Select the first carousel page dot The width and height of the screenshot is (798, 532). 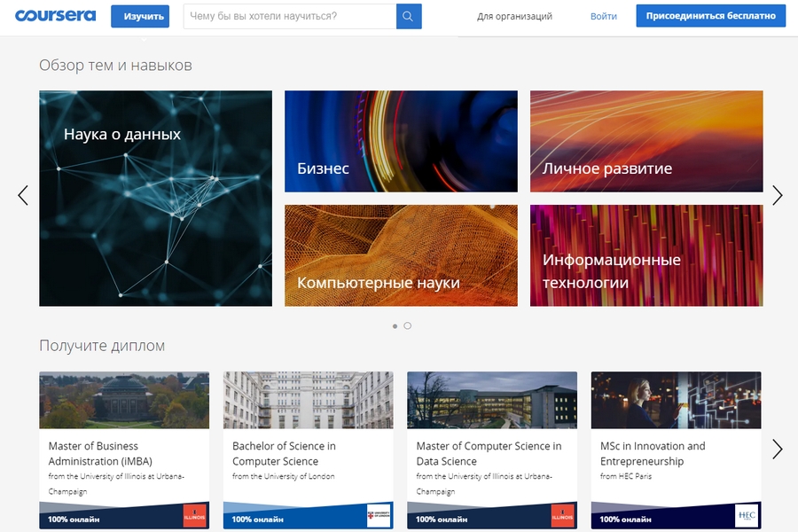coord(395,326)
